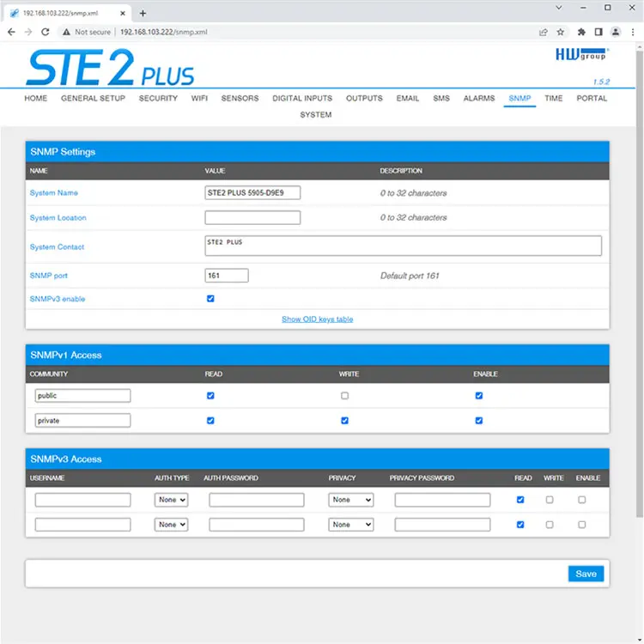Click the private community name field
This screenshot has width=644, height=644.
pos(82,421)
